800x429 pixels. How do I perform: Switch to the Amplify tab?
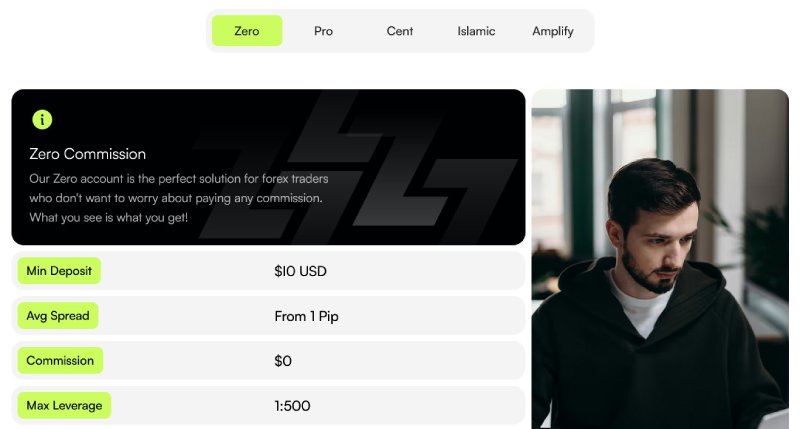point(553,31)
